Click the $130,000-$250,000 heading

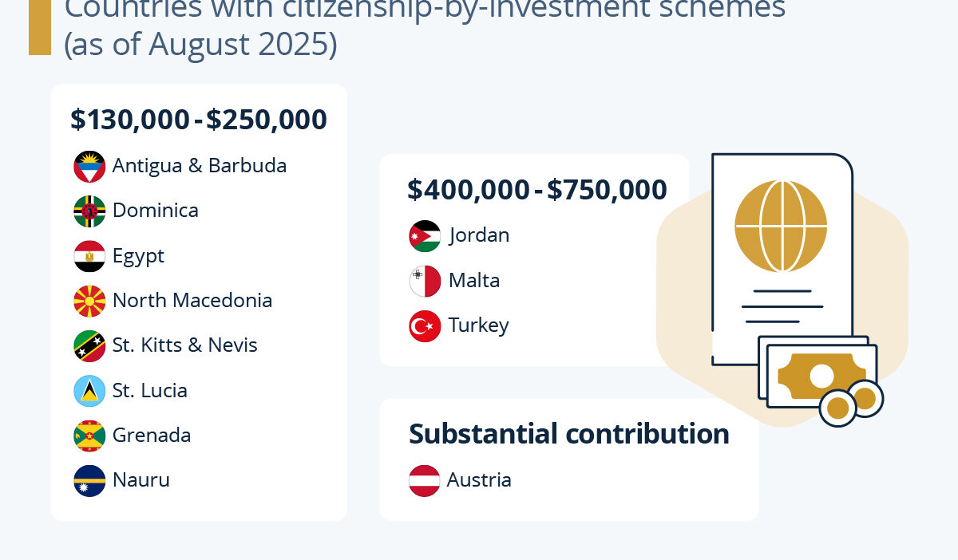click(199, 120)
